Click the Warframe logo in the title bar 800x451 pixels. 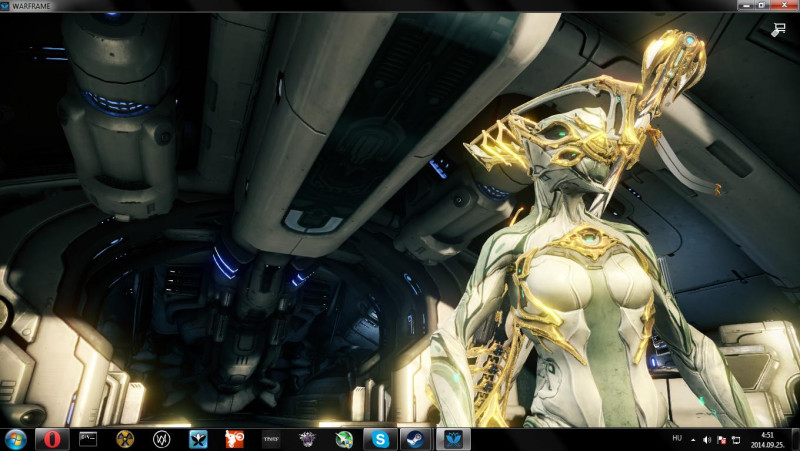(5, 6)
